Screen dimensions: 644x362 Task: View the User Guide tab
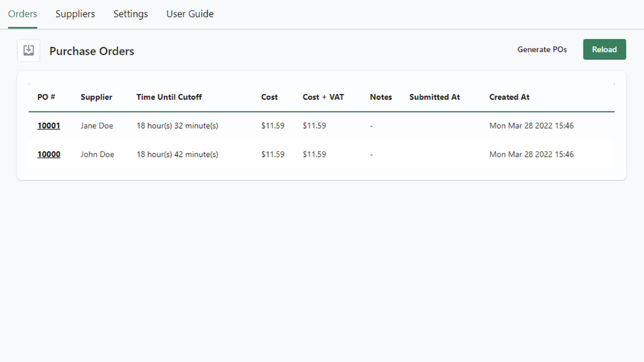190,14
